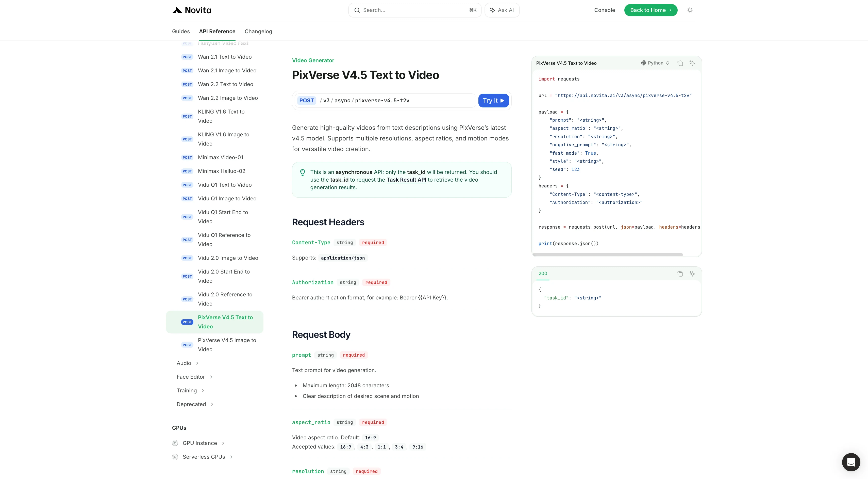This screenshot has height=479, width=868.
Task: Open Vidu Q1 Image to Video
Action: [x=227, y=199]
